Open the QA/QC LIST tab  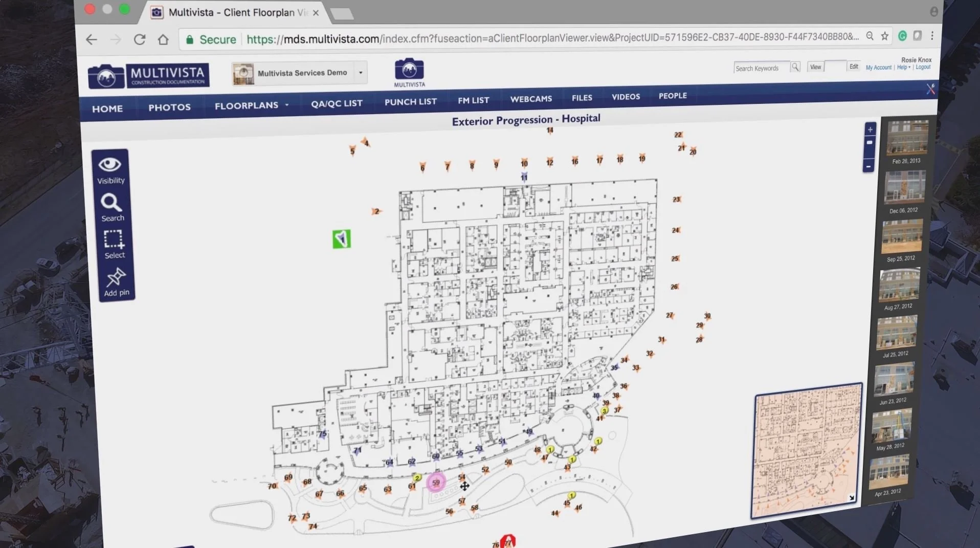coord(337,103)
